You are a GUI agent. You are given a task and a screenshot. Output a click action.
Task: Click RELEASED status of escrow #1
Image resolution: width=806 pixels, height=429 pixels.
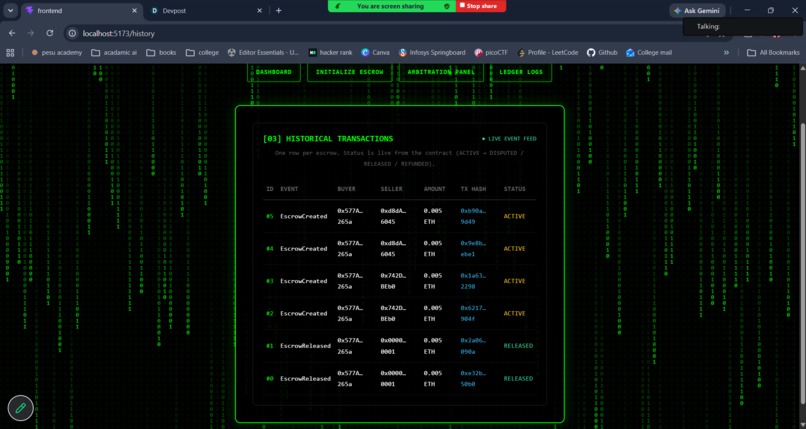tap(518, 346)
